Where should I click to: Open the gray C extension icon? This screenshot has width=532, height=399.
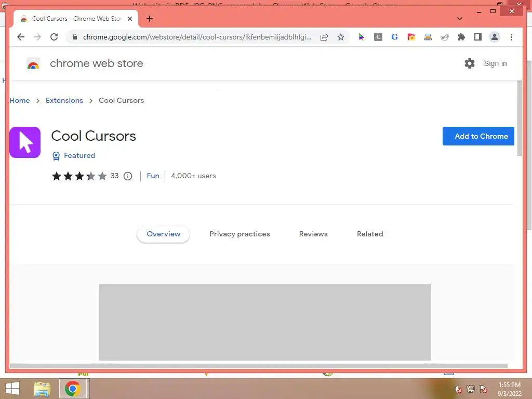(x=378, y=37)
